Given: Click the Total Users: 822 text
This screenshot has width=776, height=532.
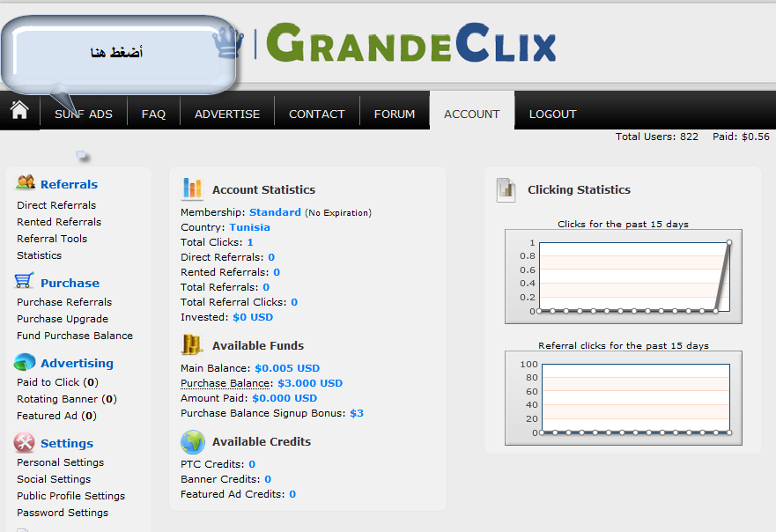Looking at the screenshot, I should tap(657, 137).
